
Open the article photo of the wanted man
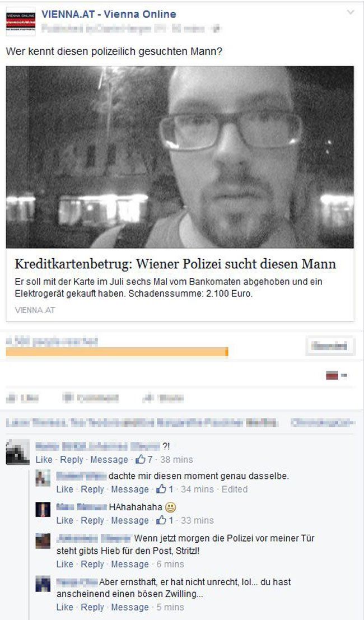(180, 157)
